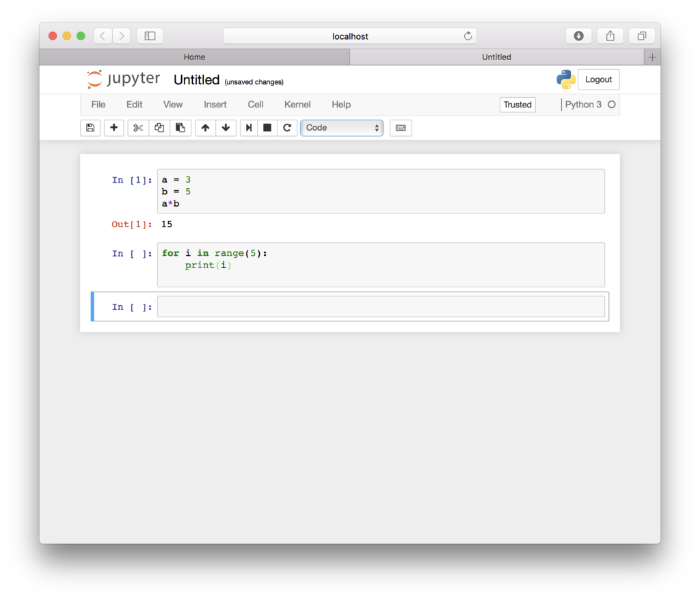The height and width of the screenshot is (600, 700).
Task: Open the cell type Code dropdown
Action: pyautogui.click(x=342, y=128)
